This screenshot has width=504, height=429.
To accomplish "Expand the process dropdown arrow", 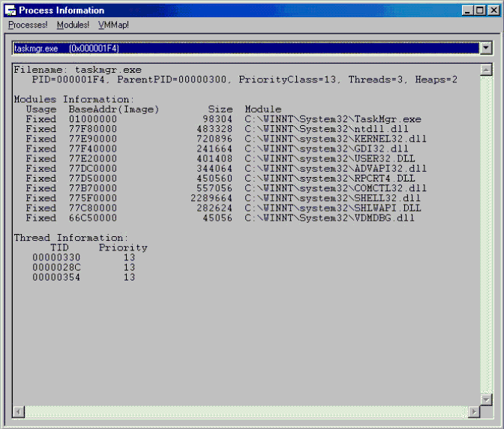I will pyautogui.click(x=486, y=48).
